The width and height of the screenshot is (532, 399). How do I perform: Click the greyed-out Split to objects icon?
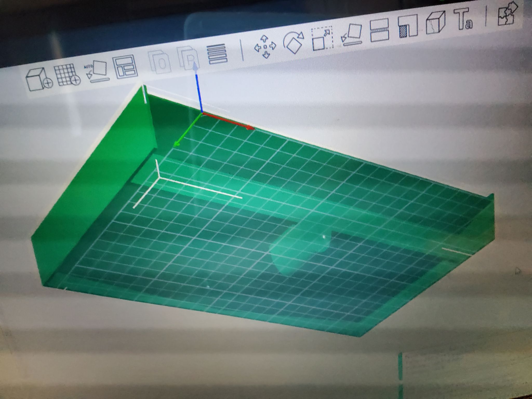[159, 62]
